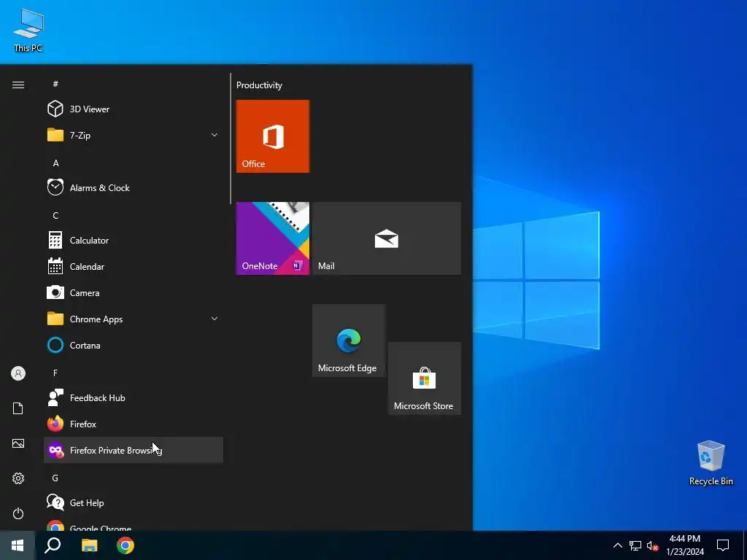Screen dimensions: 747x560
Task: Click the Office tile
Action: tap(273, 136)
